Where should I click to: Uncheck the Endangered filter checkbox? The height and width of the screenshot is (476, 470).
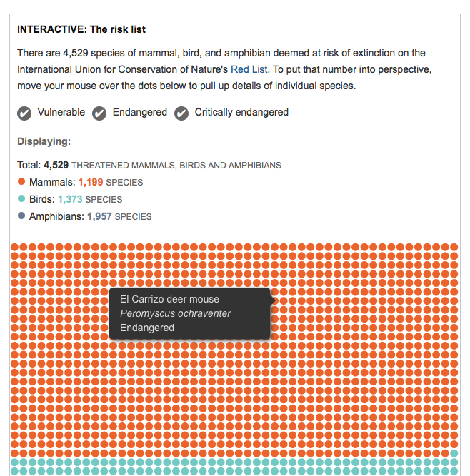tap(99, 113)
